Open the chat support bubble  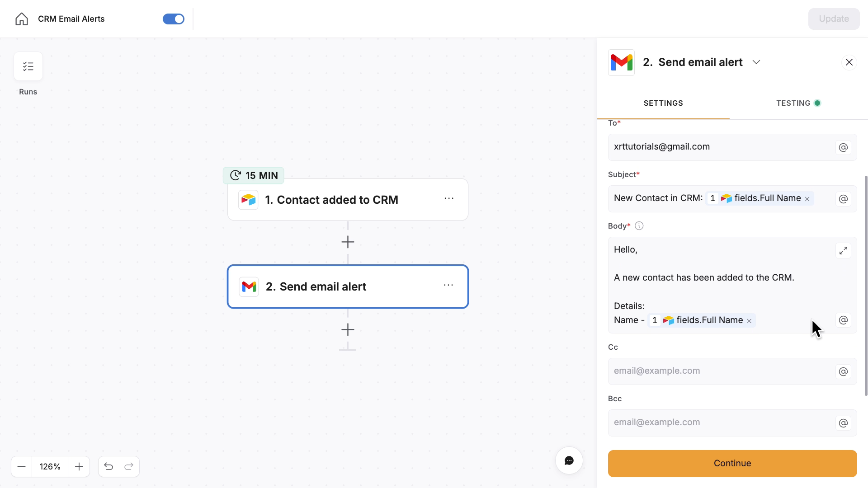click(x=569, y=460)
